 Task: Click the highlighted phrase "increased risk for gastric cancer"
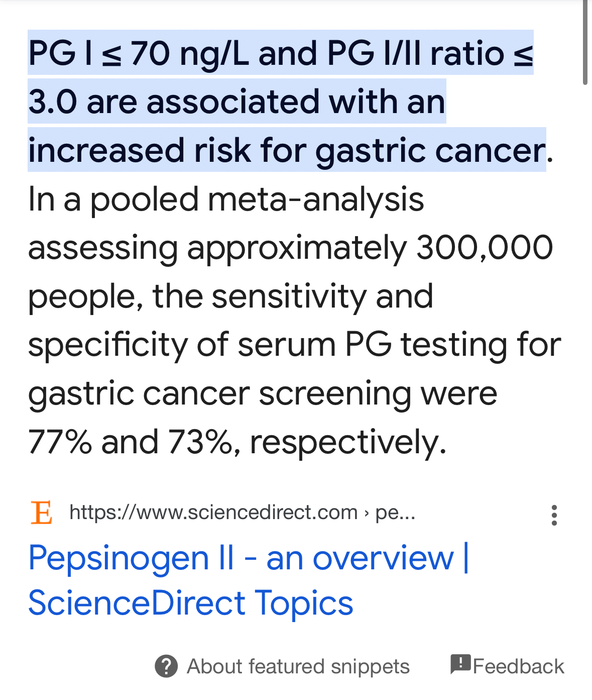point(287,150)
